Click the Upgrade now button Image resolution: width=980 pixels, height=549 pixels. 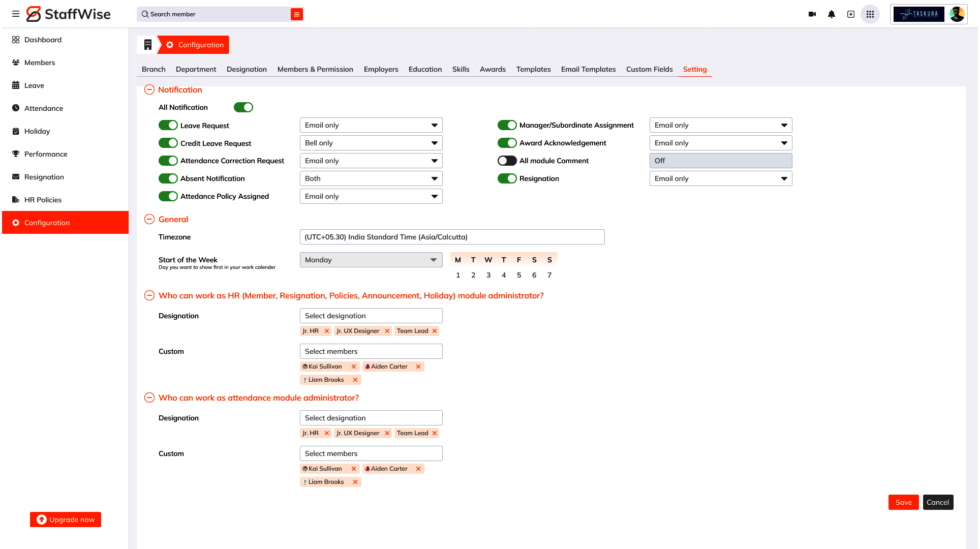[66, 520]
